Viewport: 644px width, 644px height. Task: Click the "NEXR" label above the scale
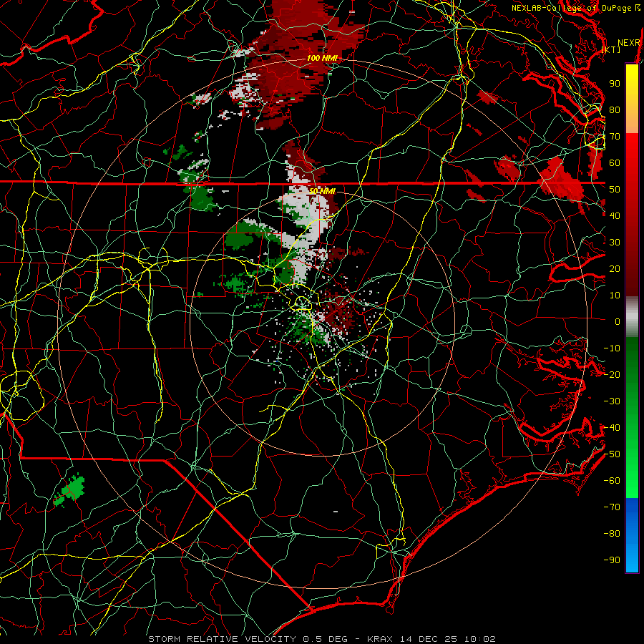tap(628, 43)
